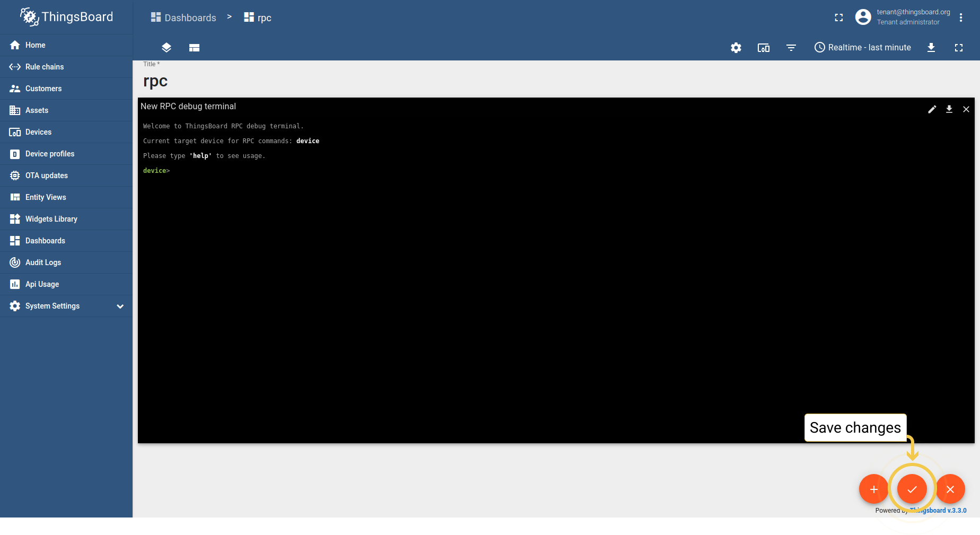Open Widgets Library from sidebar
980x535 pixels.
point(51,219)
